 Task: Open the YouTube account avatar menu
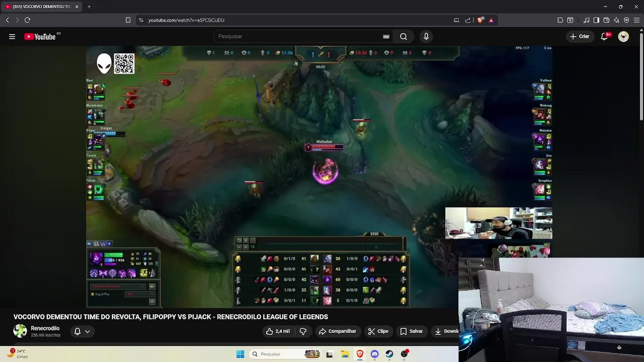[623, 36]
